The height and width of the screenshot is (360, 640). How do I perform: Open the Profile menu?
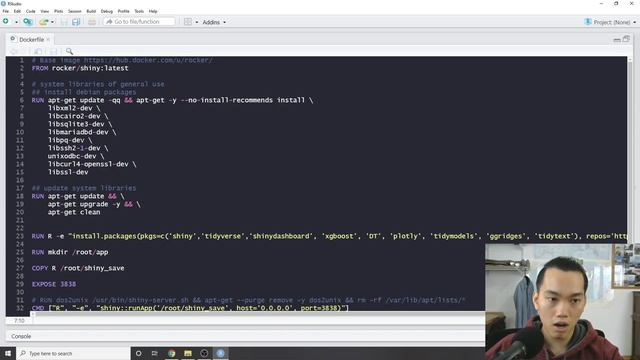pos(123,11)
